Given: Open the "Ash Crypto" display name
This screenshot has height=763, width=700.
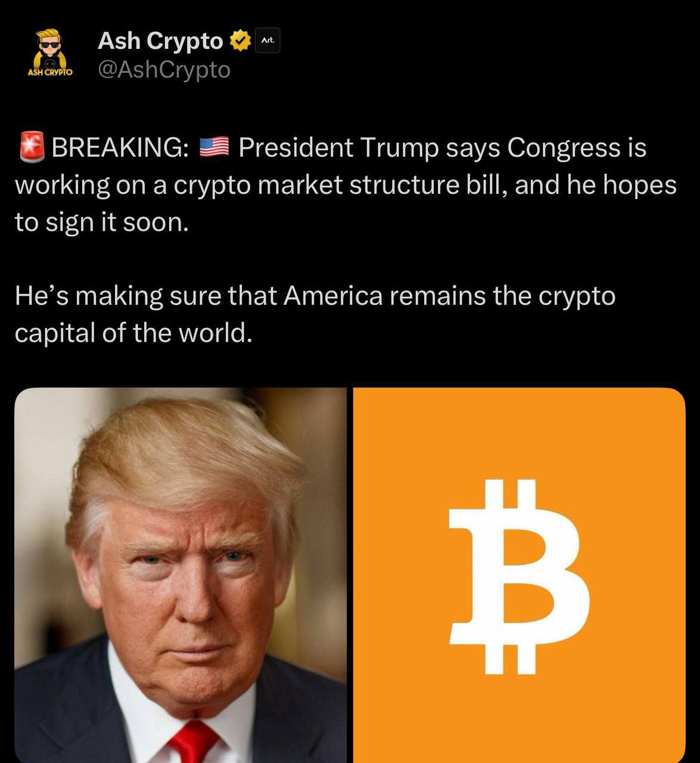Looking at the screenshot, I should point(160,41).
